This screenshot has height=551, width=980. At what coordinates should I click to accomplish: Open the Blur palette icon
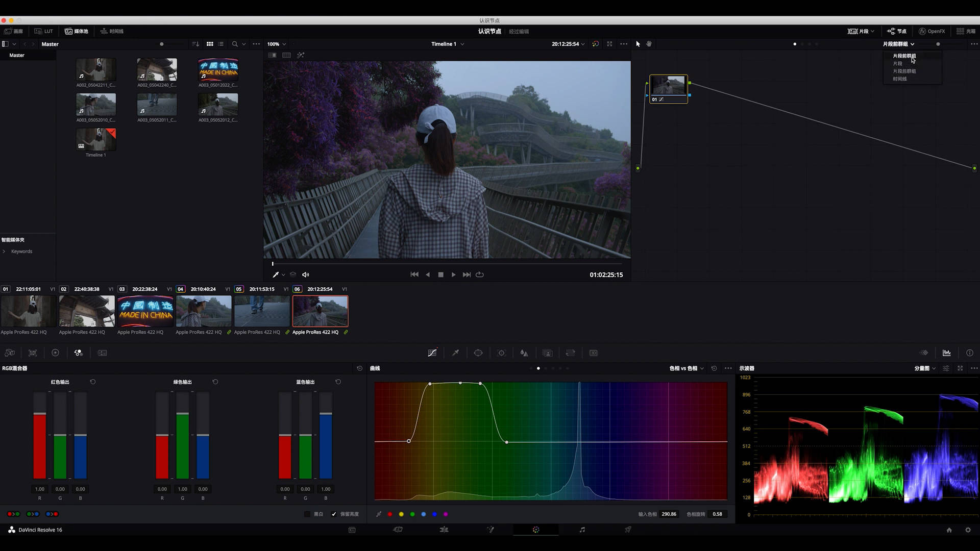coord(524,353)
